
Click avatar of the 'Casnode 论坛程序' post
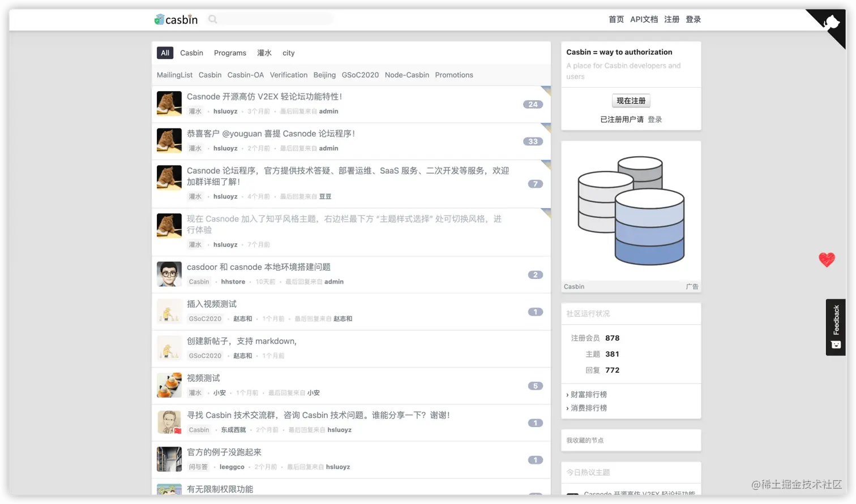coord(169,178)
